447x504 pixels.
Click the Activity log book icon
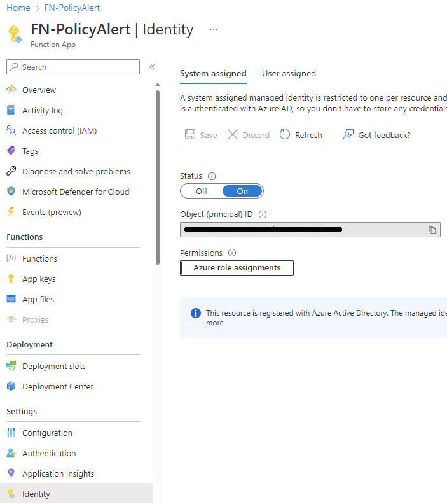[x=11, y=110]
